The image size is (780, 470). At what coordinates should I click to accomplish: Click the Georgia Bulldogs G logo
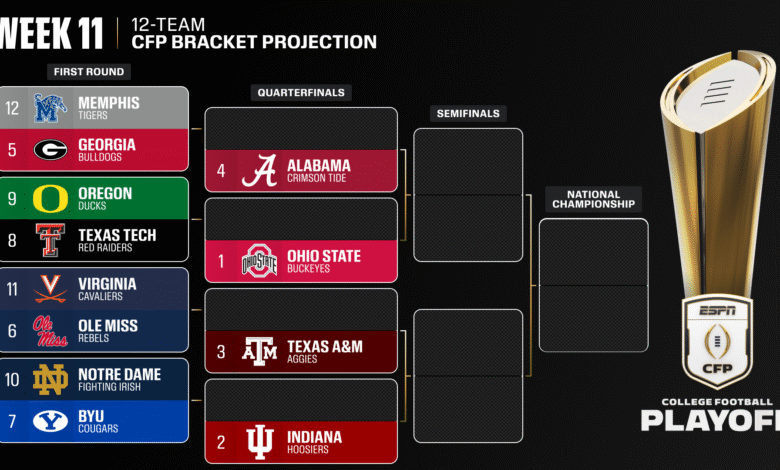click(50, 150)
